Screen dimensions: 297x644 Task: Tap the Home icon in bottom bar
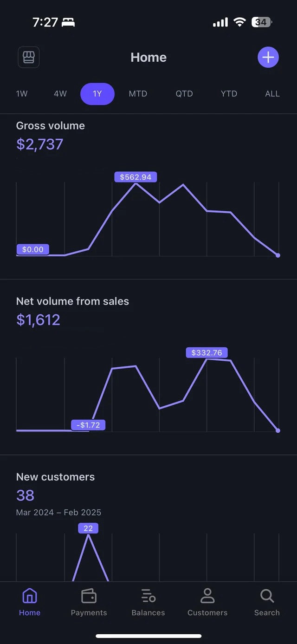(30, 596)
